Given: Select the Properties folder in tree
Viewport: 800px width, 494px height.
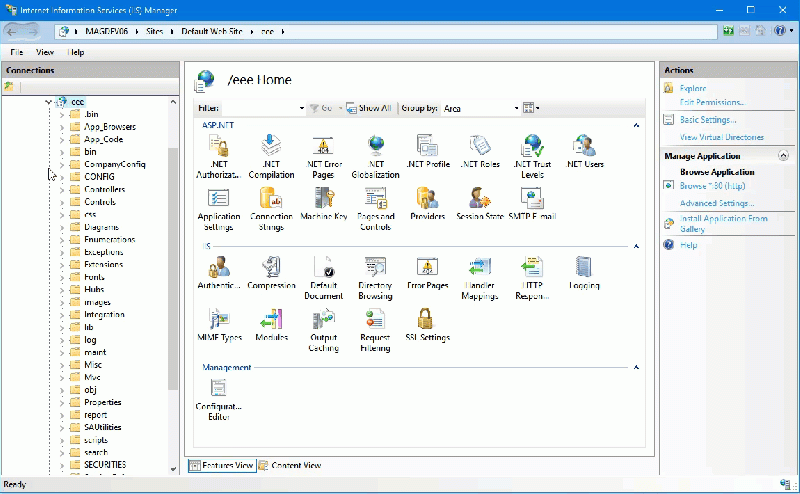Looking at the screenshot, I should click(x=103, y=402).
